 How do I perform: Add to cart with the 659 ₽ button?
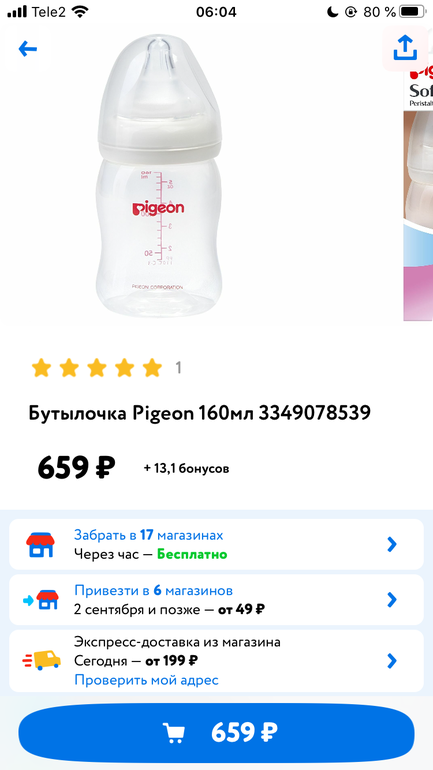pos(216,733)
